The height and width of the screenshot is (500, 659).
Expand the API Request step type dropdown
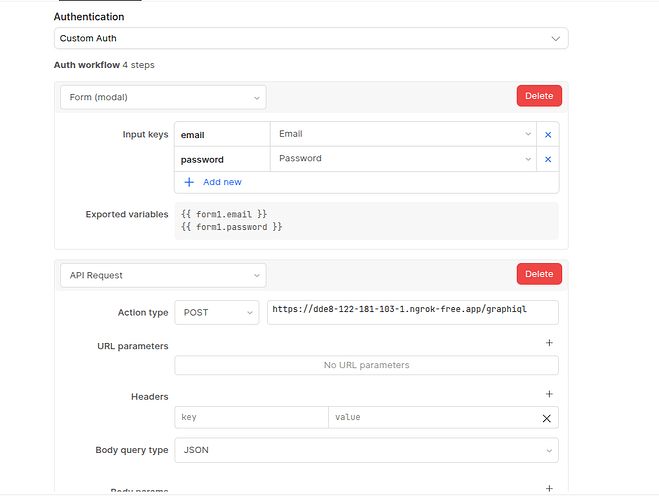(162, 274)
